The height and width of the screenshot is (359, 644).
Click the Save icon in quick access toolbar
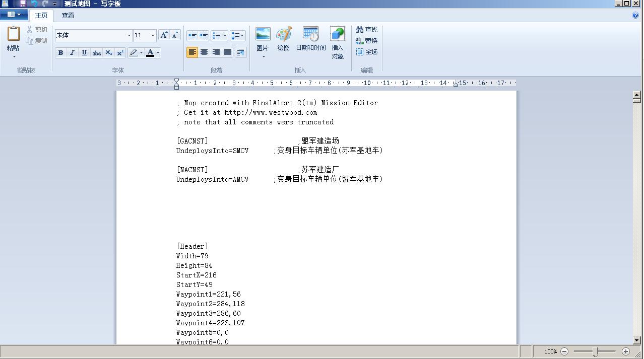click(23, 4)
